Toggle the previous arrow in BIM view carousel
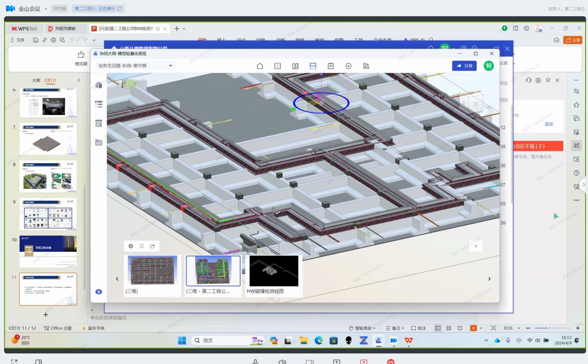588x364 pixels. tap(117, 279)
